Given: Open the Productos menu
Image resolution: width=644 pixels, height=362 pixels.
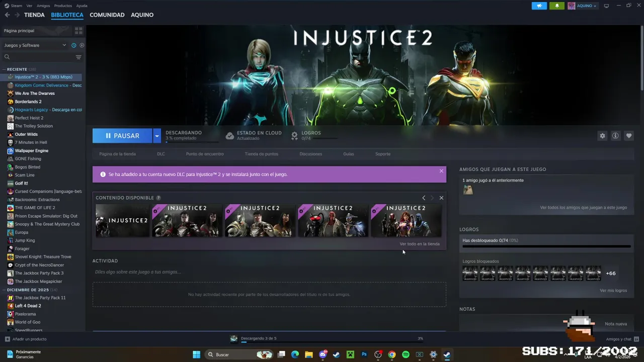Looking at the screenshot, I should pos(63,6).
